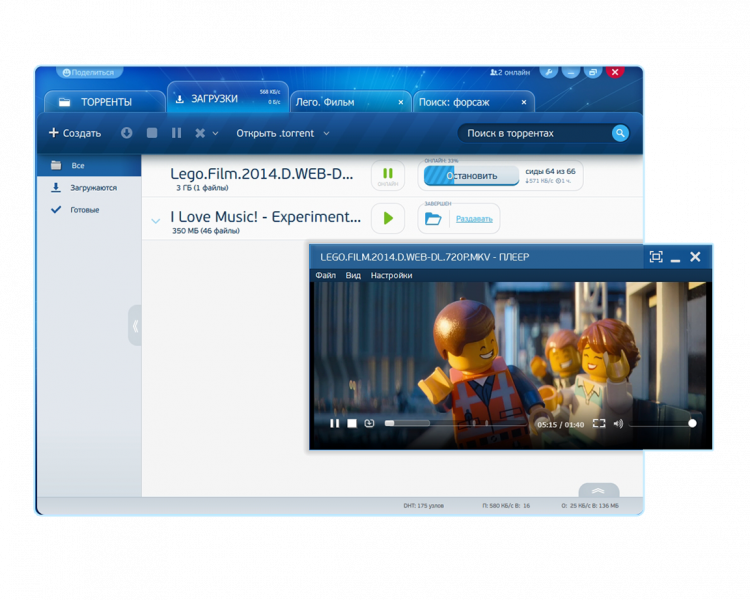This screenshot has height=600, width=750.
Task: Pause the Lego.Film online playback button
Action: pos(388,174)
